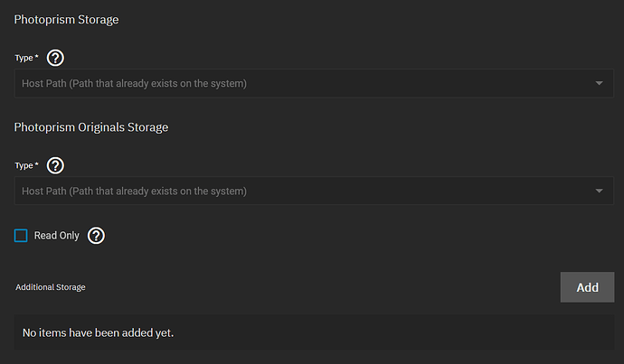The width and height of the screenshot is (624, 364).
Task: Click the empty Additional Storage list panel
Action: coord(314,332)
